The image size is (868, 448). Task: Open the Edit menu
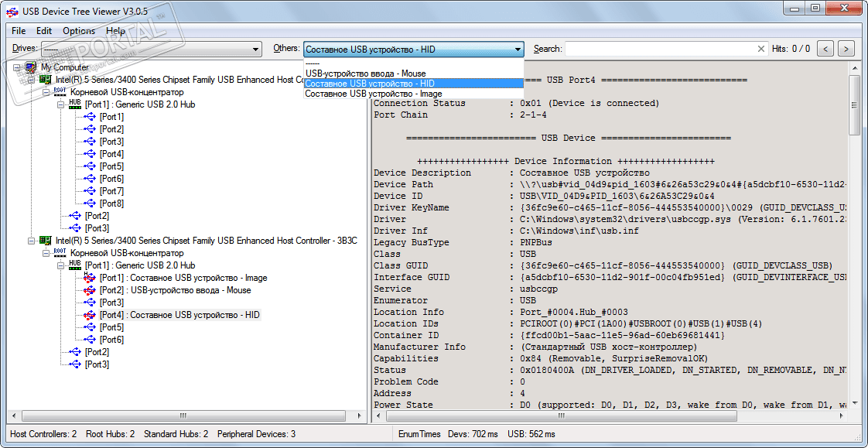click(x=44, y=31)
